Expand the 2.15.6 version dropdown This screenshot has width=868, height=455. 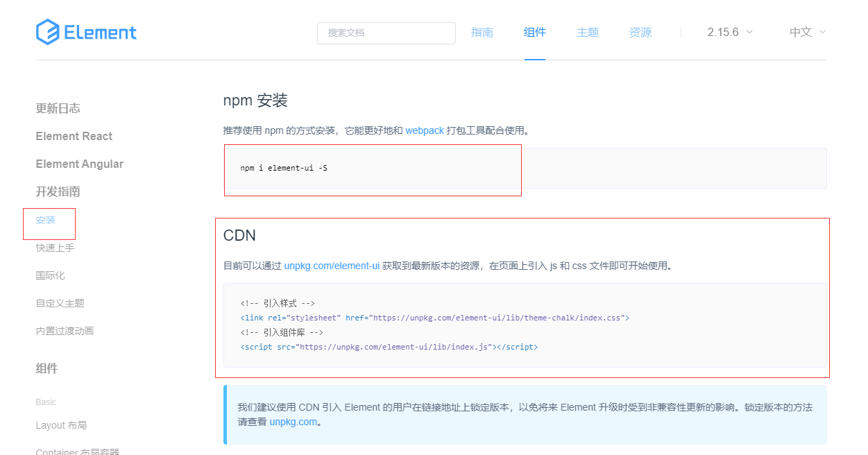tap(730, 33)
